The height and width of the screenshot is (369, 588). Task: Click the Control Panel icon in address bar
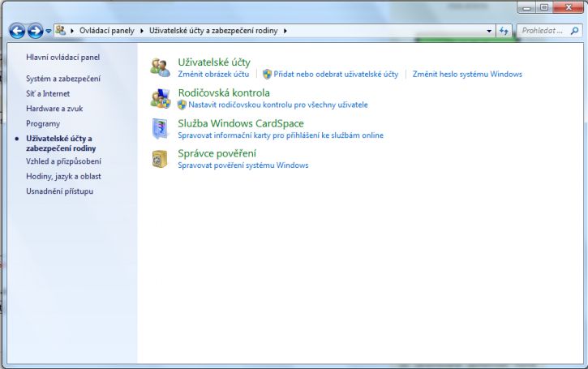tap(60, 30)
